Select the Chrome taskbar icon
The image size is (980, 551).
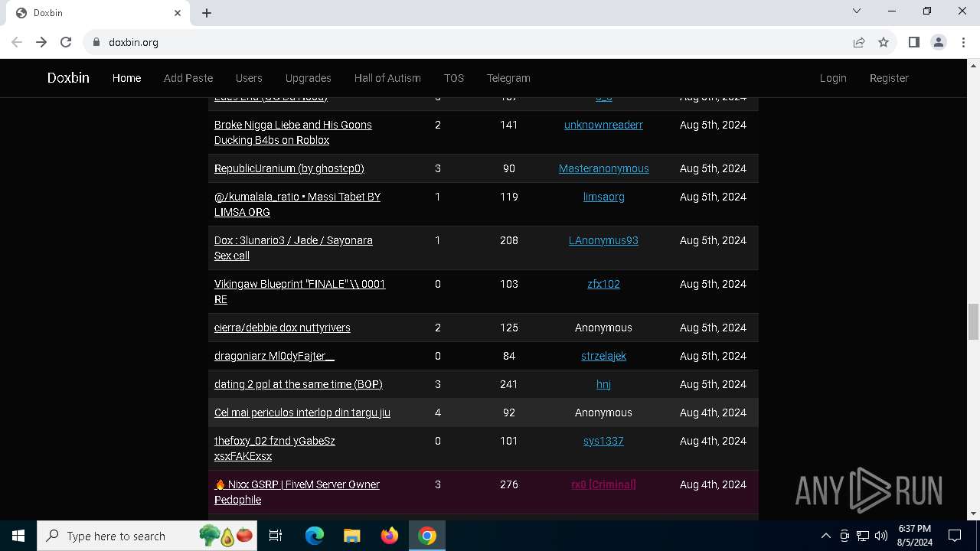(427, 536)
